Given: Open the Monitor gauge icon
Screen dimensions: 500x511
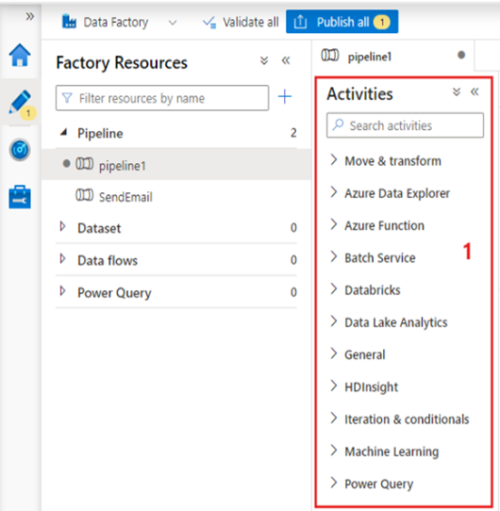Looking at the screenshot, I should coord(20,150).
